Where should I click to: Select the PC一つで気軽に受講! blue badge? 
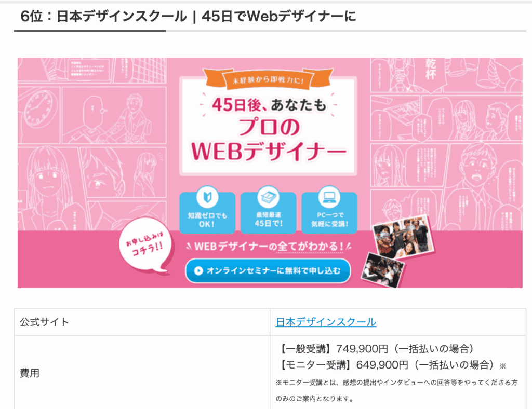pos(329,213)
